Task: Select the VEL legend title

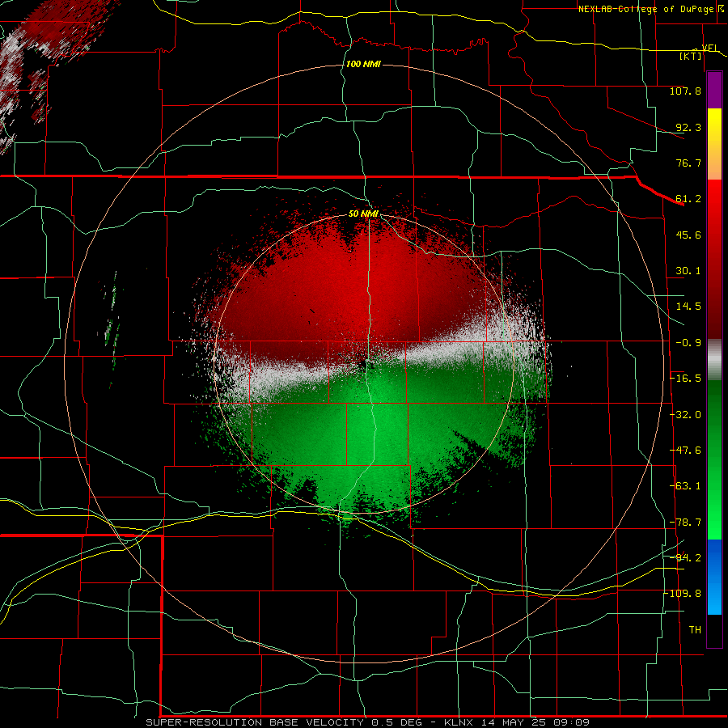Action: 709,48
